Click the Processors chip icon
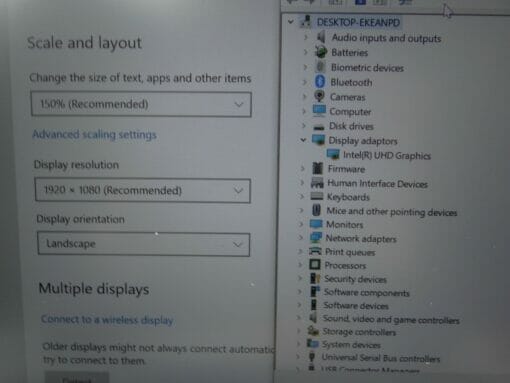 pos(315,265)
